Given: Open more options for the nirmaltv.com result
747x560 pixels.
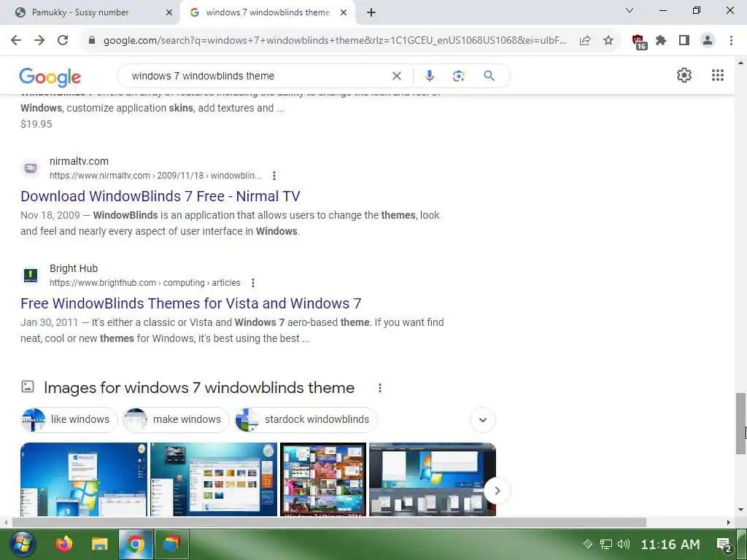Looking at the screenshot, I should 274,176.
